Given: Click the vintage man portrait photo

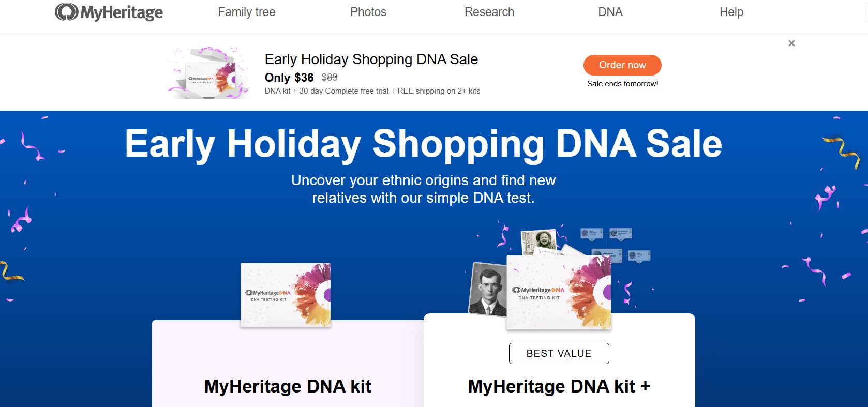Looking at the screenshot, I should 487,290.
